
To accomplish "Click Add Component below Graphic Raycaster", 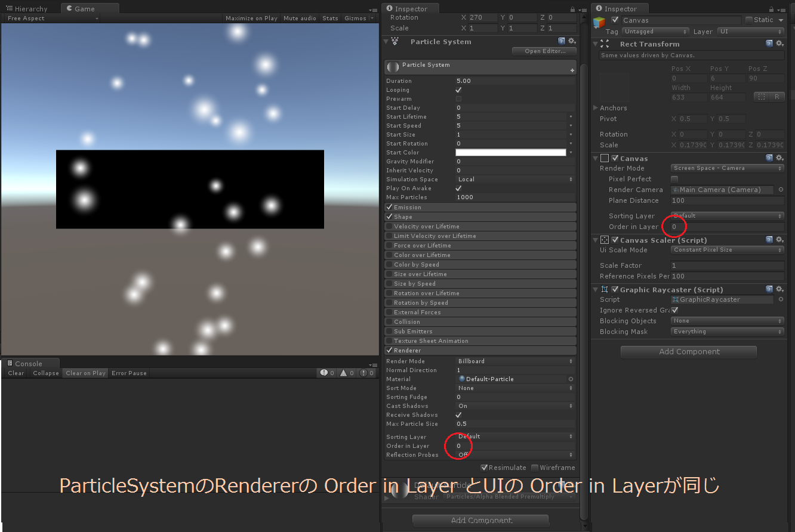I will (688, 352).
